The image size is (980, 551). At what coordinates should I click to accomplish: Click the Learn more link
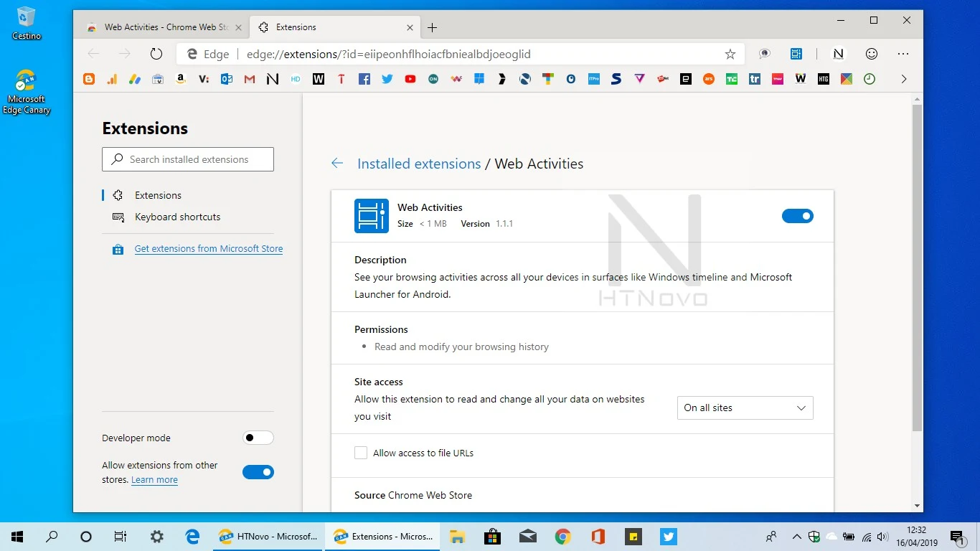(x=154, y=480)
